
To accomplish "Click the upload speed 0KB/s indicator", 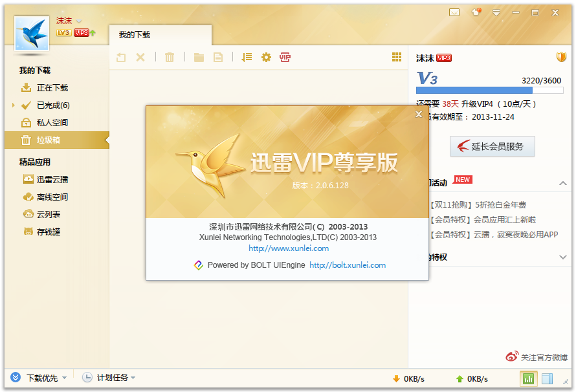I will pos(472,379).
